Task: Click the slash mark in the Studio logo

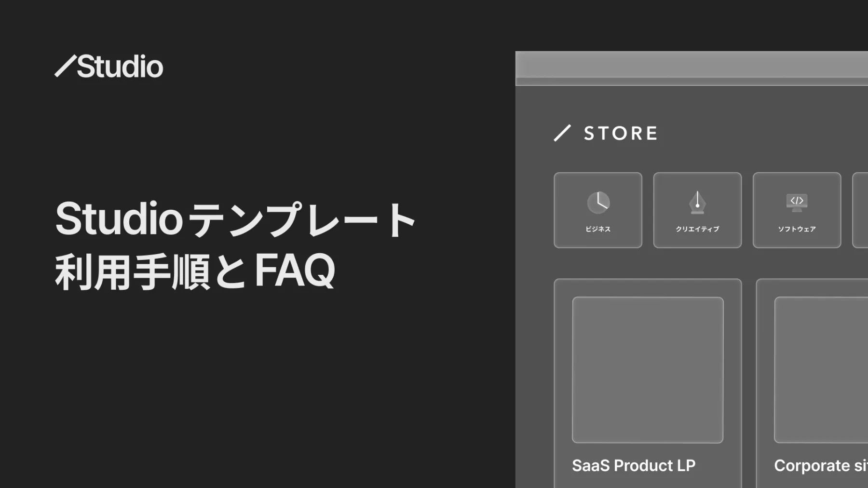Action: coord(65,66)
